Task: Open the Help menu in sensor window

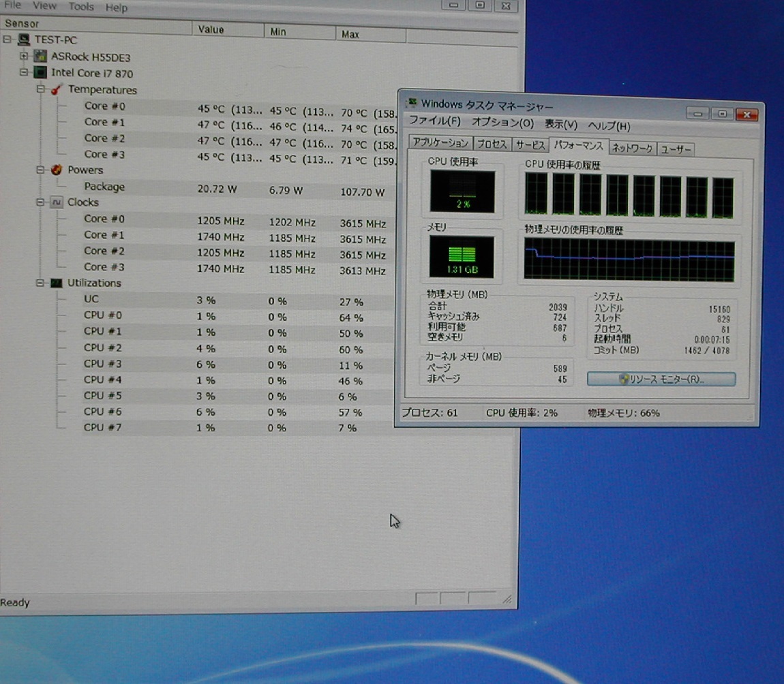Action: click(116, 7)
